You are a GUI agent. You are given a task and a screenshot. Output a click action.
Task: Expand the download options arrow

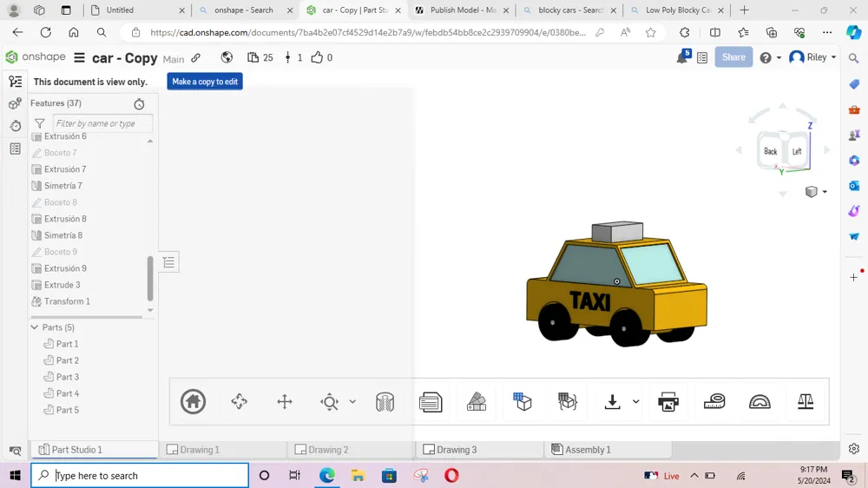coord(635,402)
